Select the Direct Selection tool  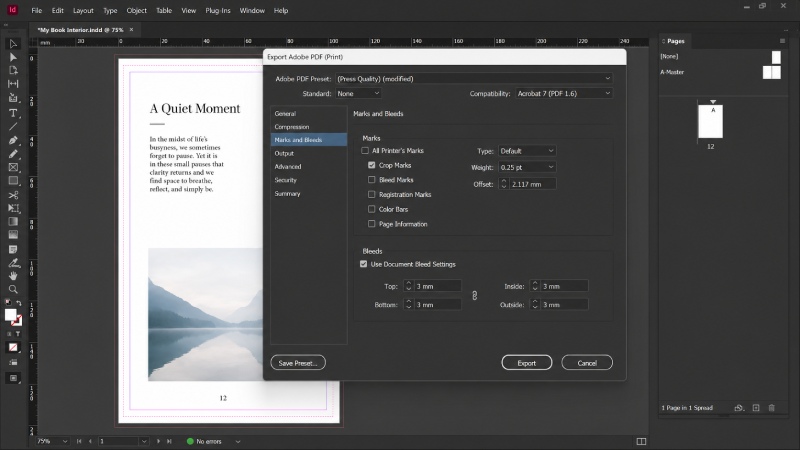pyautogui.click(x=13, y=57)
